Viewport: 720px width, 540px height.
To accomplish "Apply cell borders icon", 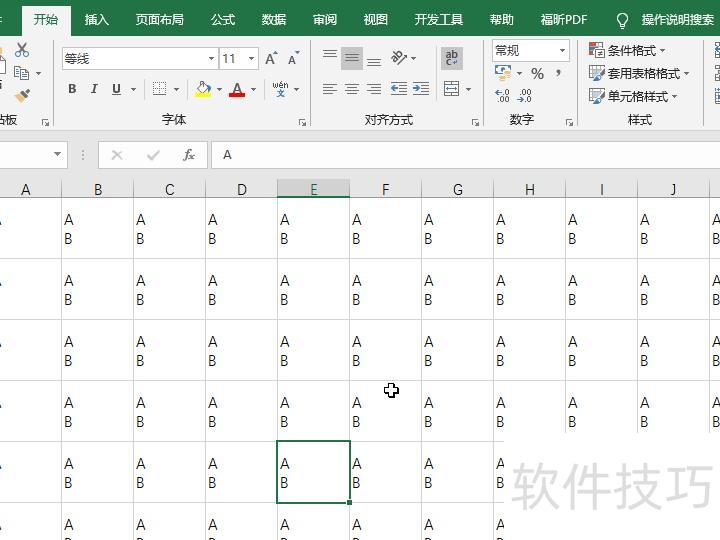I will pyautogui.click(x=159, y=89).
